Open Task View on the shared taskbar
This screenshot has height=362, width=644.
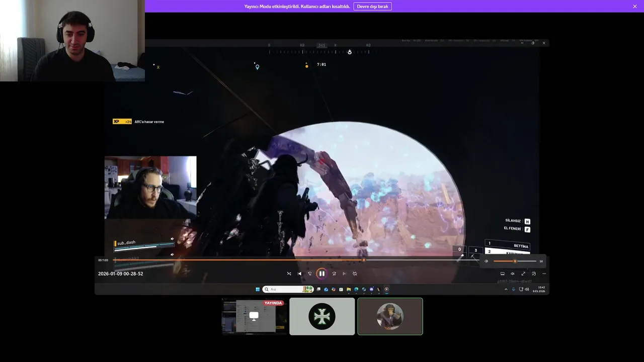click(x=318, y=289)
